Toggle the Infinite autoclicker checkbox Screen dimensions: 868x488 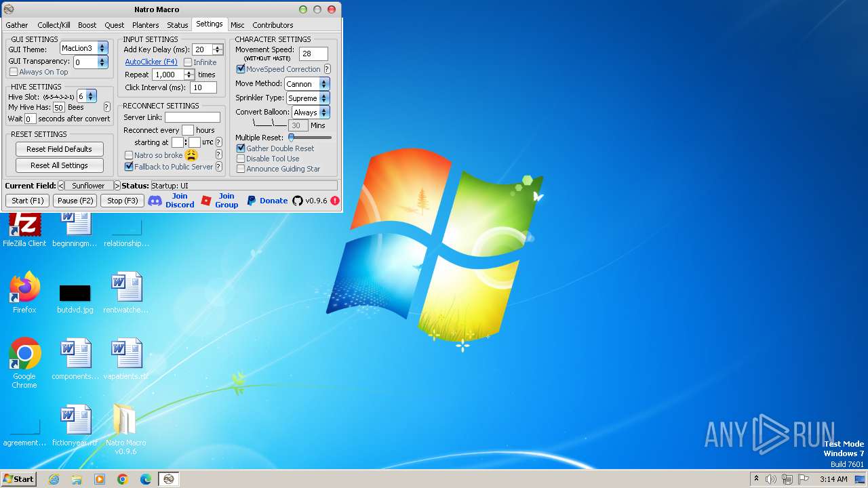(188, 62)
